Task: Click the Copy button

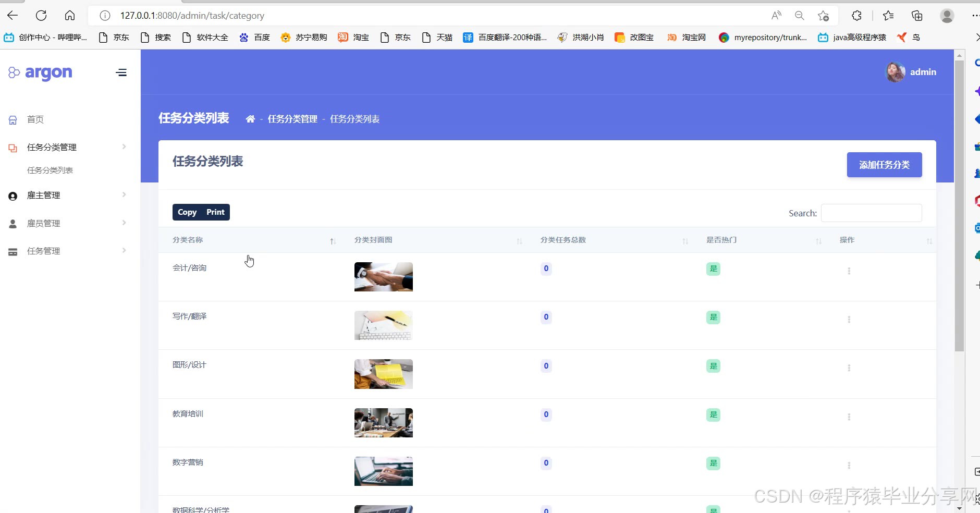Action: click(187, 212)
